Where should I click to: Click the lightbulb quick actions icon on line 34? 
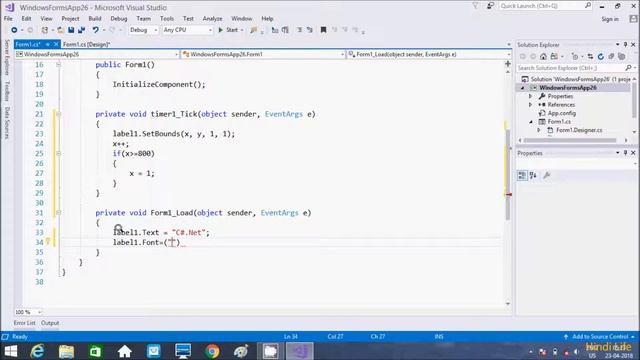coord(48,242)
